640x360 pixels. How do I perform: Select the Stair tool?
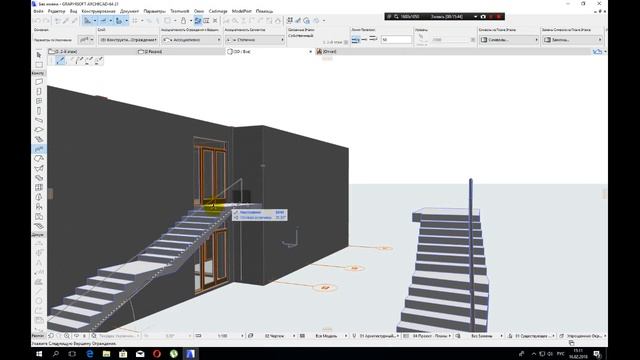(39, 140)
